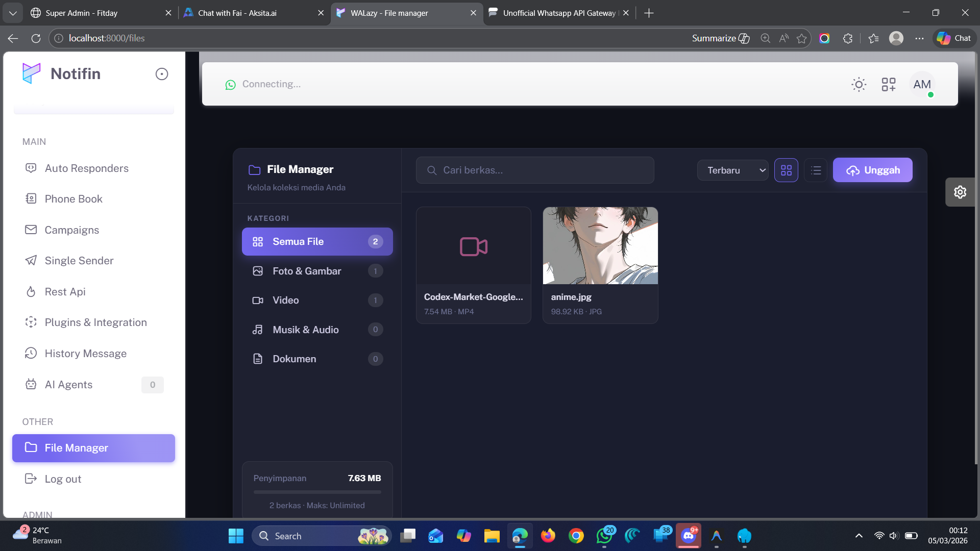Open Auto Responders in sidebar
980x551 pixels.
pos(87,168)
